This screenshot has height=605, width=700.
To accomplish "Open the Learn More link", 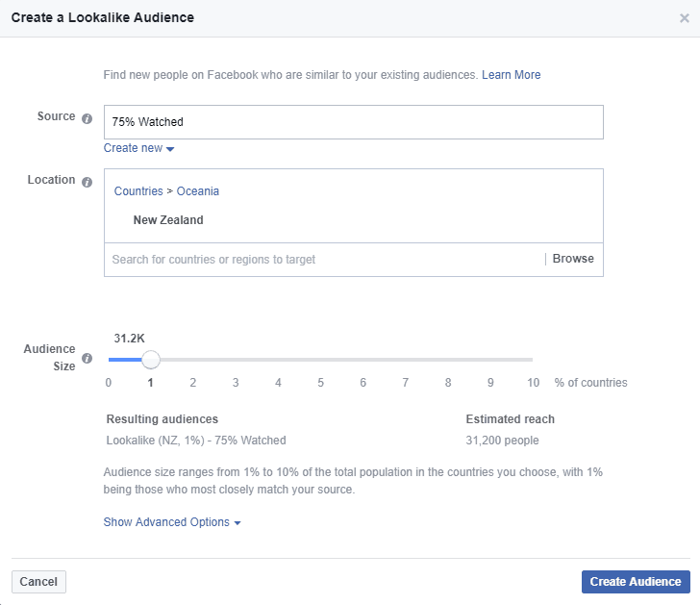I will pos(511,75).
